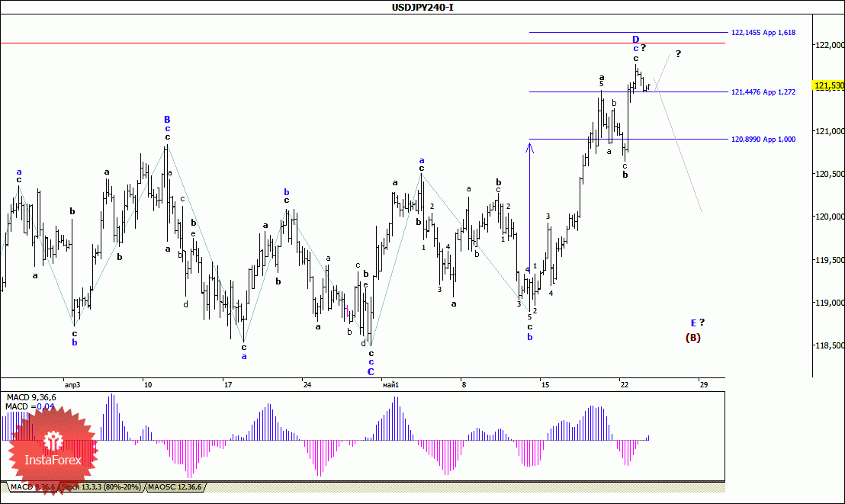
Task: Click the 120,000 price axis label
Action: pos(830,217)
